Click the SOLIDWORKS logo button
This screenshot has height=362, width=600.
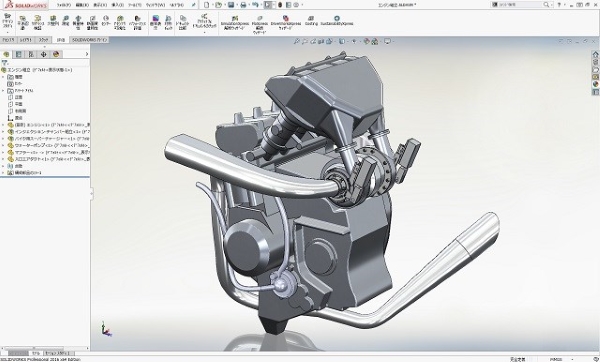pyautogui.click(x=26, y=5)
